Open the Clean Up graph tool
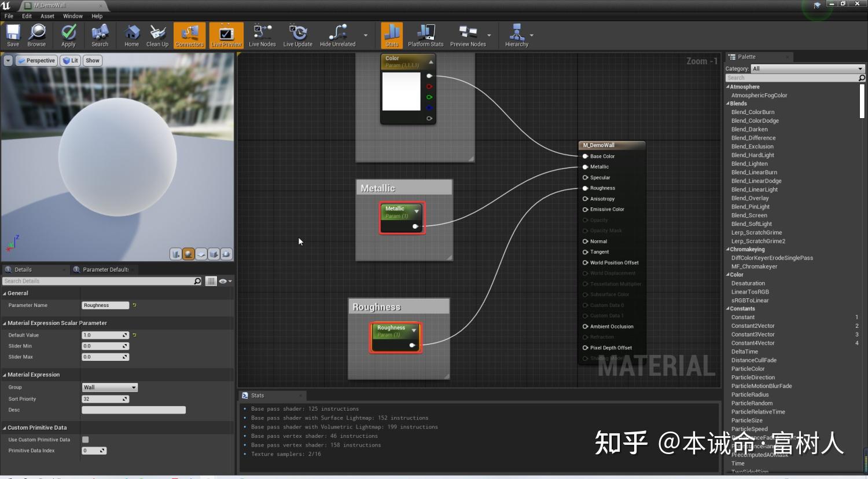 coord(157,35)
